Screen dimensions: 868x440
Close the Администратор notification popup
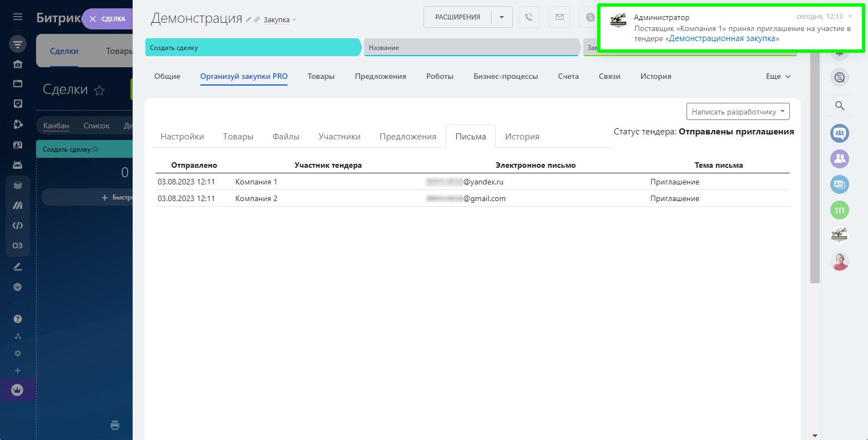850,17
